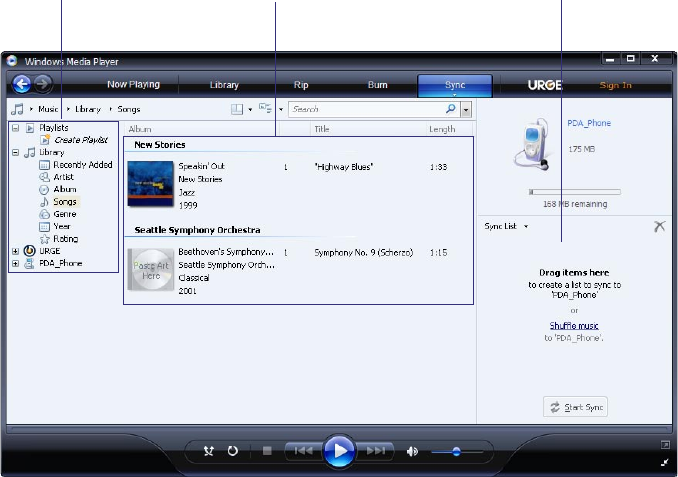
Task: Skip to the next track
Action: click(376, 451)
